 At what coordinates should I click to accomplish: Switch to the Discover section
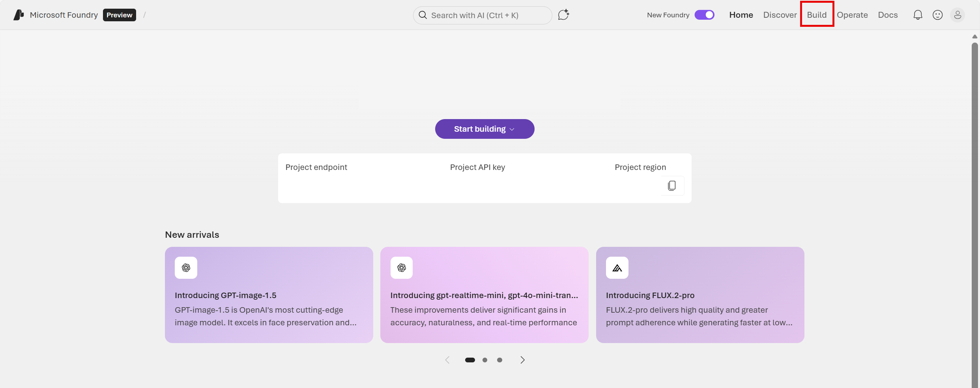coord(779,15)
